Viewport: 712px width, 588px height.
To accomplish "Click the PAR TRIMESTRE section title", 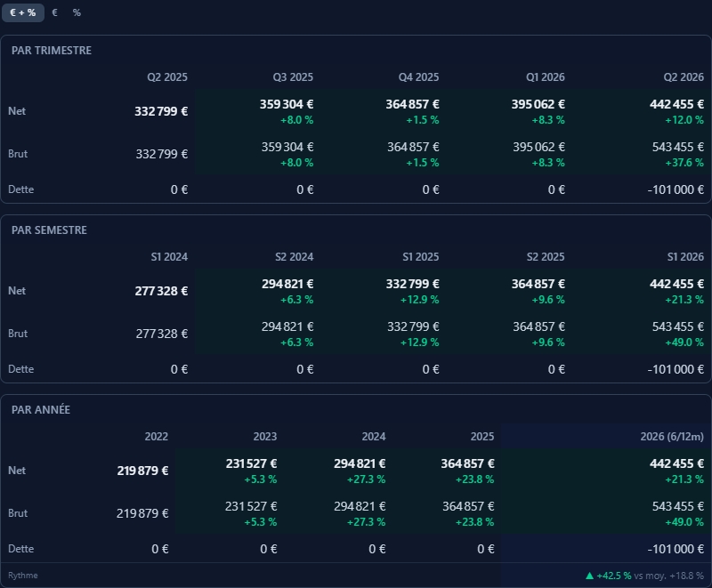I will 52,51.
